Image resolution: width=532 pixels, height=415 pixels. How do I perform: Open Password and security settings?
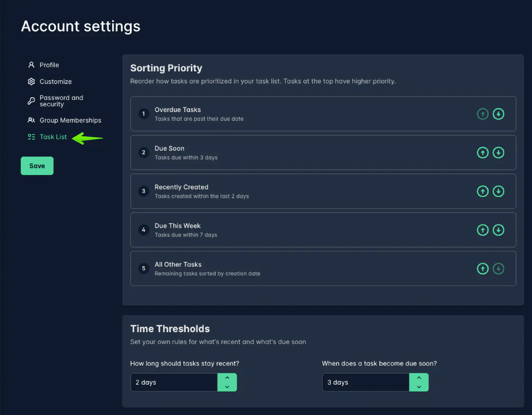click(61, 101)
